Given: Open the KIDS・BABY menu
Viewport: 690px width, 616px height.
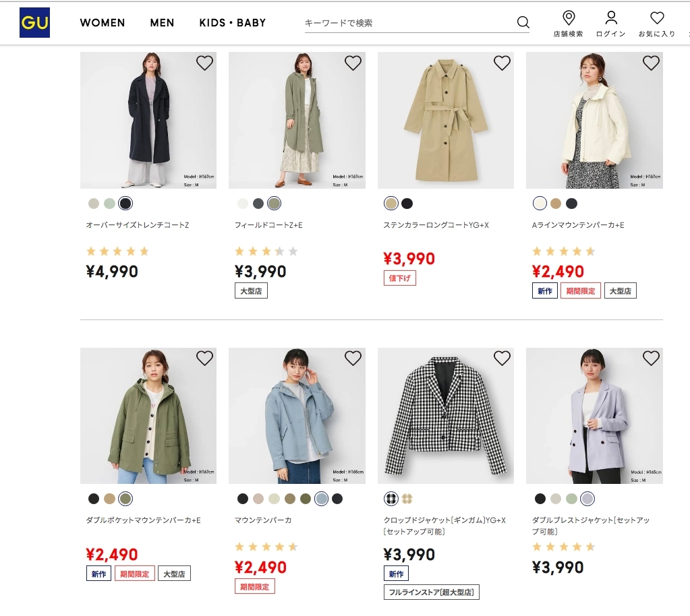Looking at the screenshot, I should click(233, 23).
